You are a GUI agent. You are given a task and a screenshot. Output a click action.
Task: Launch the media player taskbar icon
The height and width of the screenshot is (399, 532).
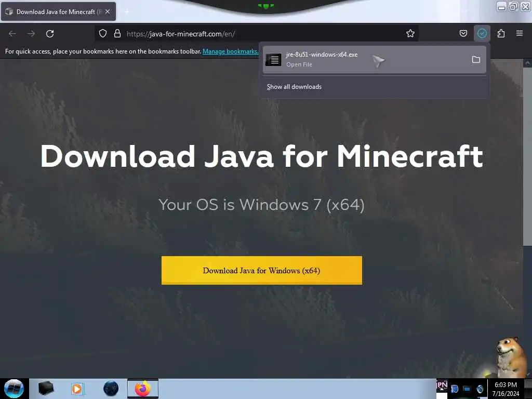coord(77,389)
